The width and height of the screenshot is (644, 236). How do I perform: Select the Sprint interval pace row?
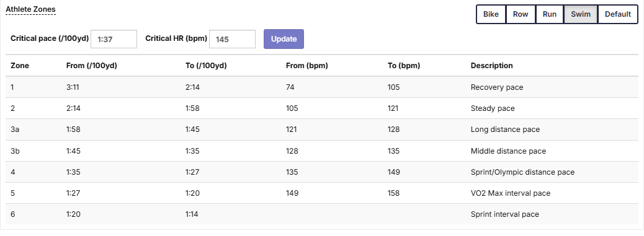(x=322, y=214)
